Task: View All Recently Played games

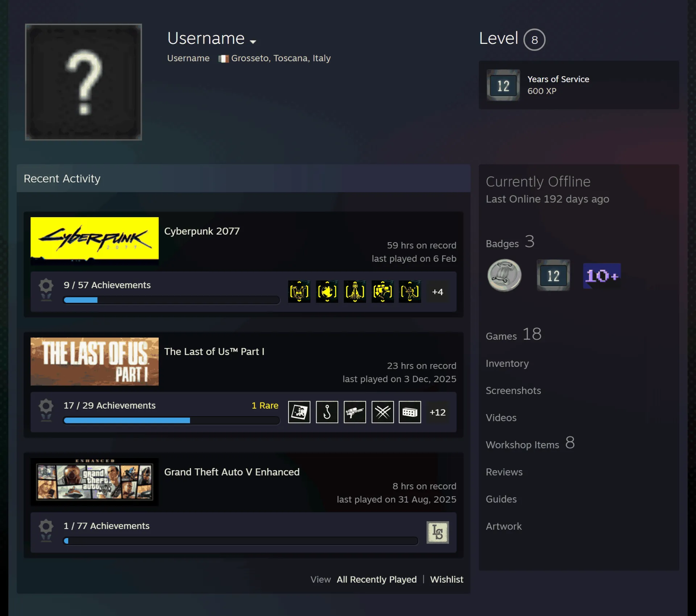Action: point(377,579)
